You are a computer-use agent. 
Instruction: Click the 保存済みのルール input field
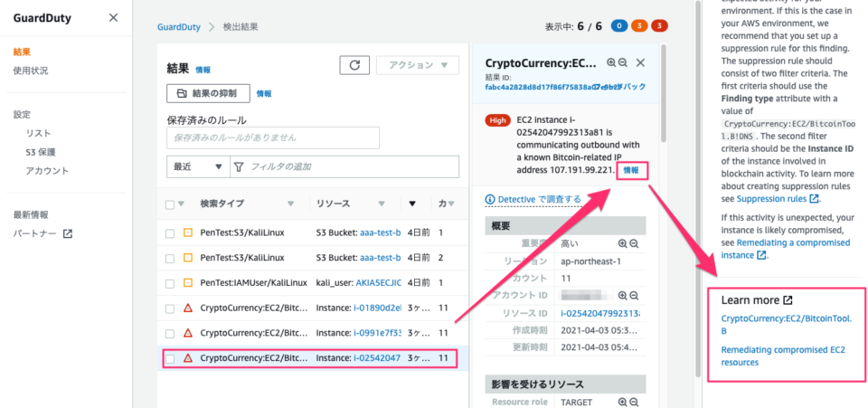tap(273, 138)
